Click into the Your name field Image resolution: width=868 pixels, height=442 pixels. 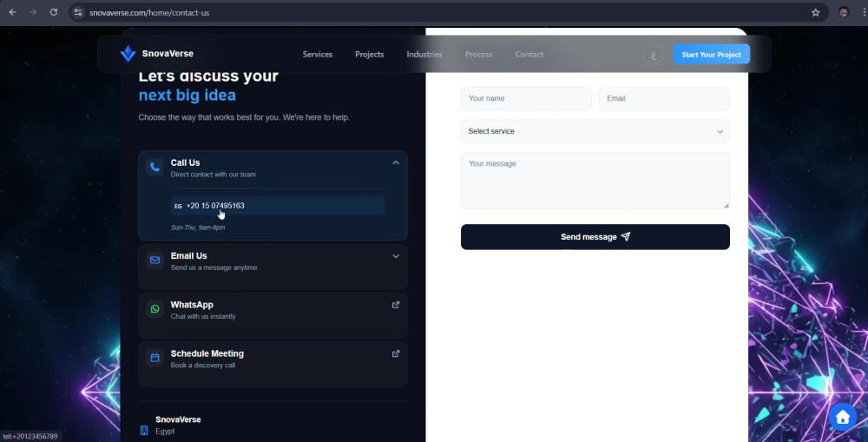point(527,99)
